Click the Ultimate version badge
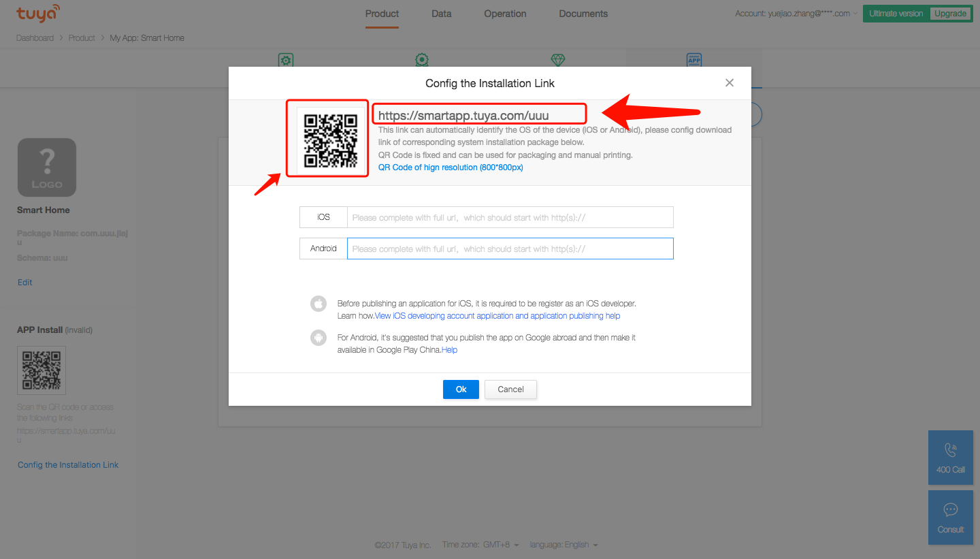 tap(896, 14)
